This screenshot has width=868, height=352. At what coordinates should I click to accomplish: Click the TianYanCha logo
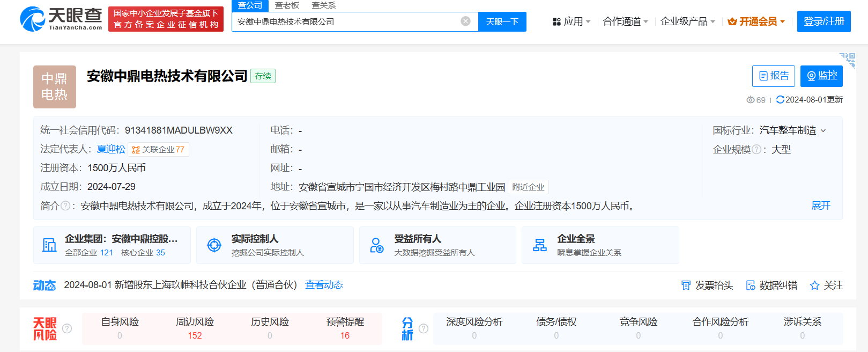(x=61, y=19)
